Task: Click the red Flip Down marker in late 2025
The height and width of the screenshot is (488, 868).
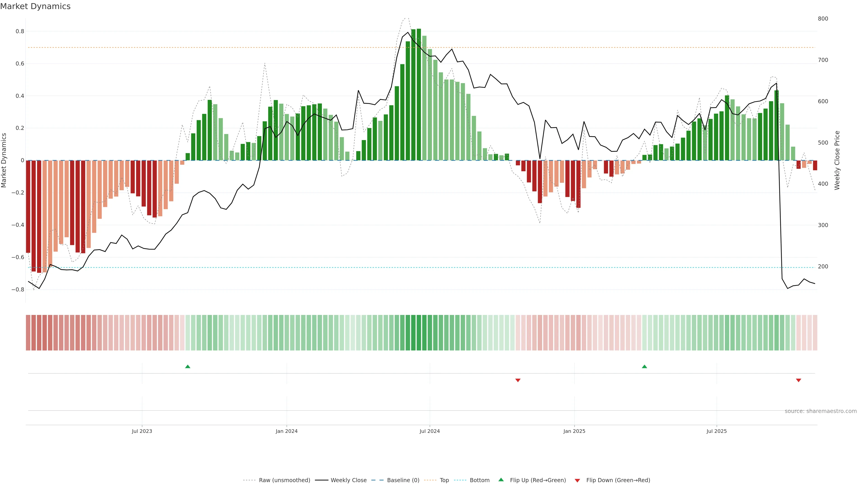Action: [798, 380]
